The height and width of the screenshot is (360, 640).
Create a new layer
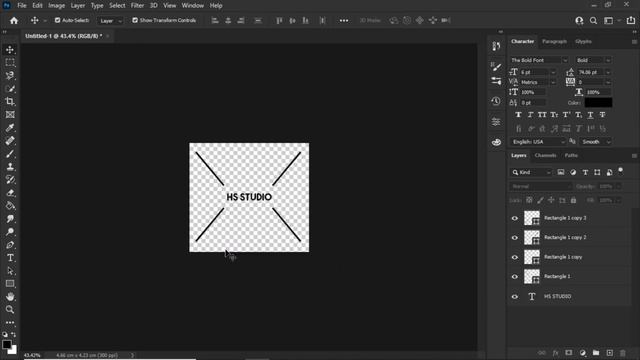[609, 353]
